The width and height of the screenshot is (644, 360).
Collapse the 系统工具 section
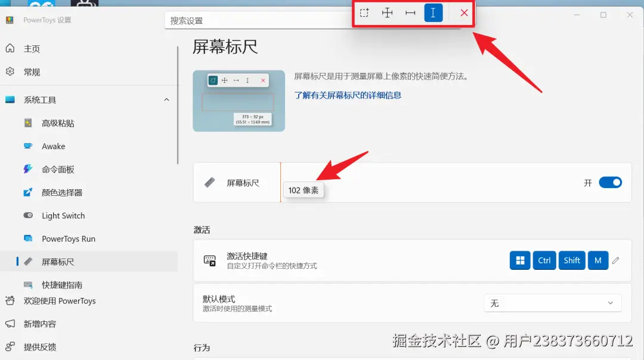pyautogui.click(x=166, y=100)
